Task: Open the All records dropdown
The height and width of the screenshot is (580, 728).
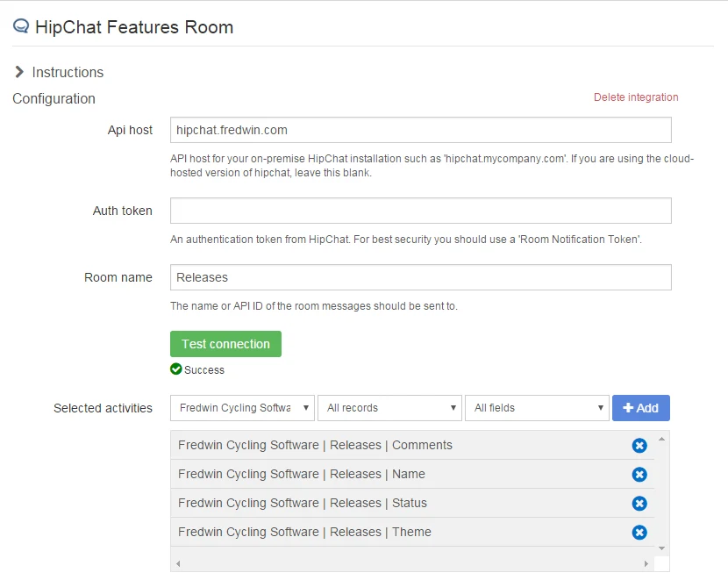Action: [x=389, y=408]
